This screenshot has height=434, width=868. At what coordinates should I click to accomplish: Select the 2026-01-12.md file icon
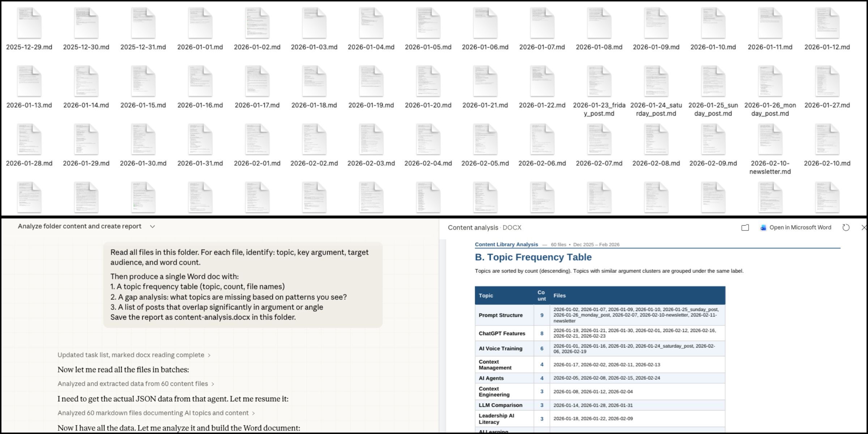827,23
